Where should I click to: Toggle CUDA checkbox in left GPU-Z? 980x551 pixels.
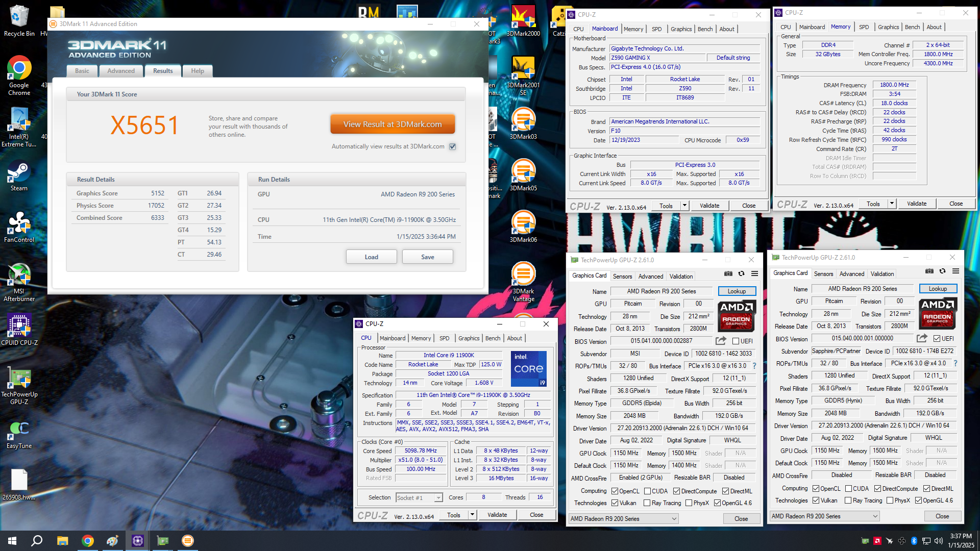(647, 491)
